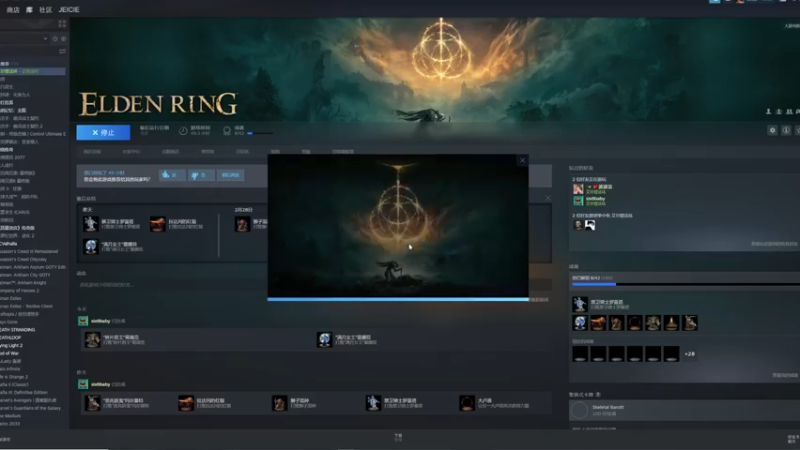Click 恶兆妖鬼 玛尔基特 achievement in yesterday's activity

92,403
